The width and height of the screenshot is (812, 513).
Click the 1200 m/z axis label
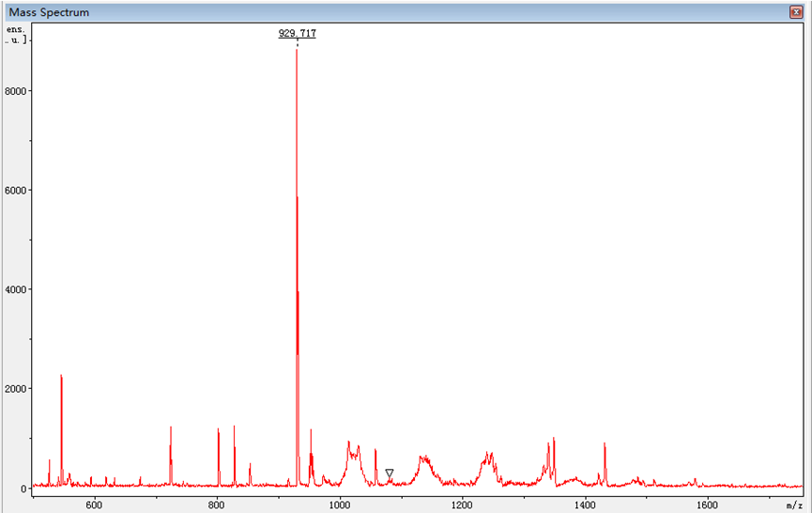[x=462, y=505]
